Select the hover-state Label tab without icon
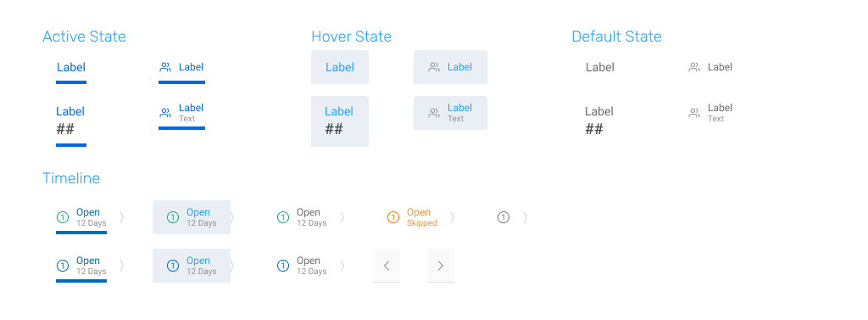Viewport: 868px width, 320px height. pos(340,67)
